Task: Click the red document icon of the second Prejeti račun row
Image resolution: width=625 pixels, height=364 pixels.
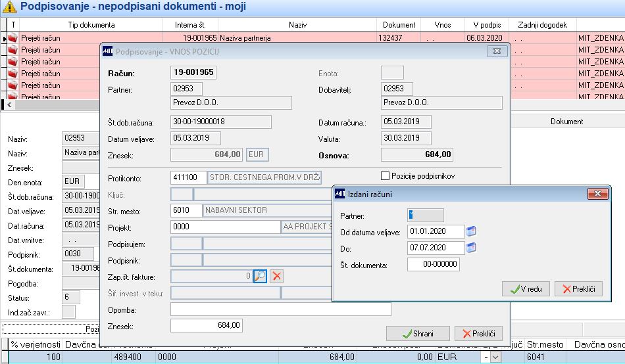Action: (x=13, y=50)
